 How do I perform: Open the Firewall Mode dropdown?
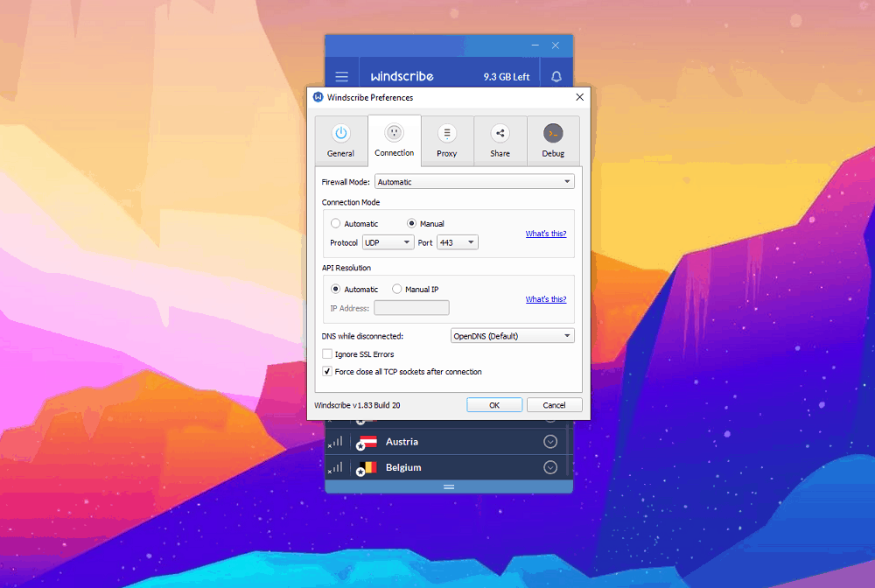pos(474,182)
